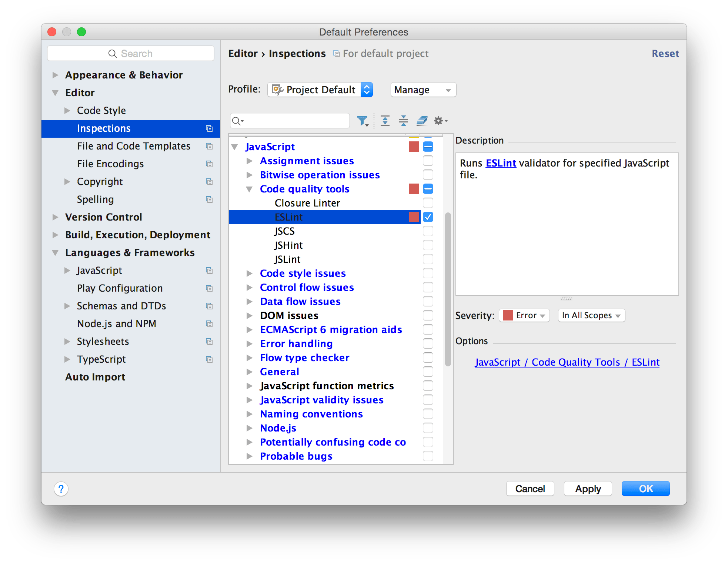
Task: Enable the JSHint inspection
Action: point(428,245)
